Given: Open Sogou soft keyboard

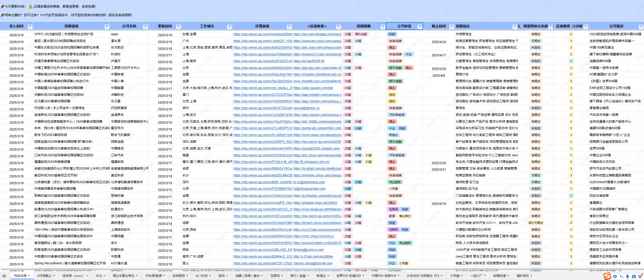Looking at the screenshot, I should coord(634,276).
